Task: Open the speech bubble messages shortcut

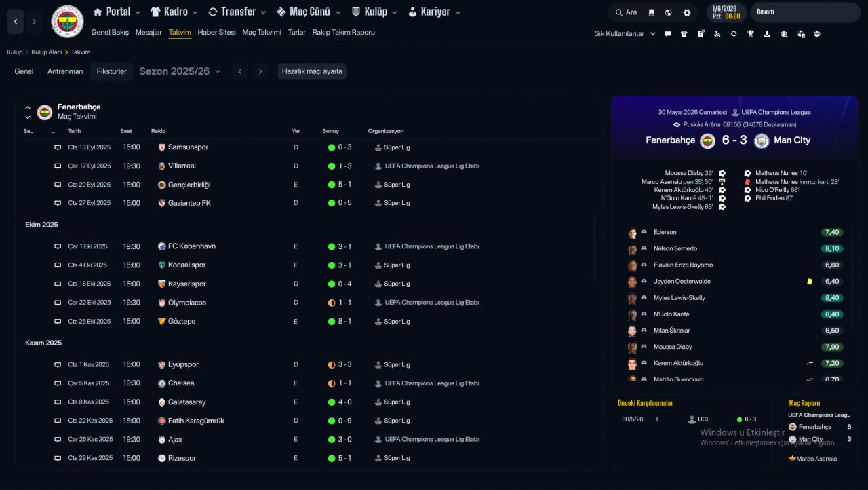Action: coord(667,33)
